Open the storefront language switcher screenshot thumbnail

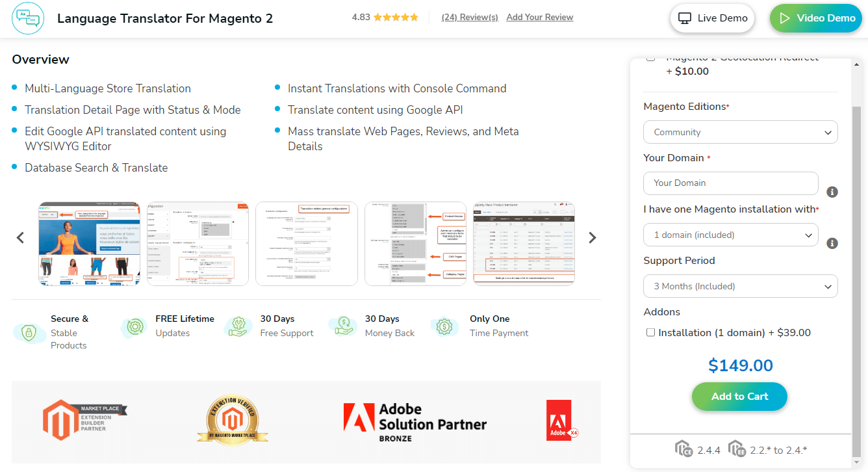[x=90, y=243]
